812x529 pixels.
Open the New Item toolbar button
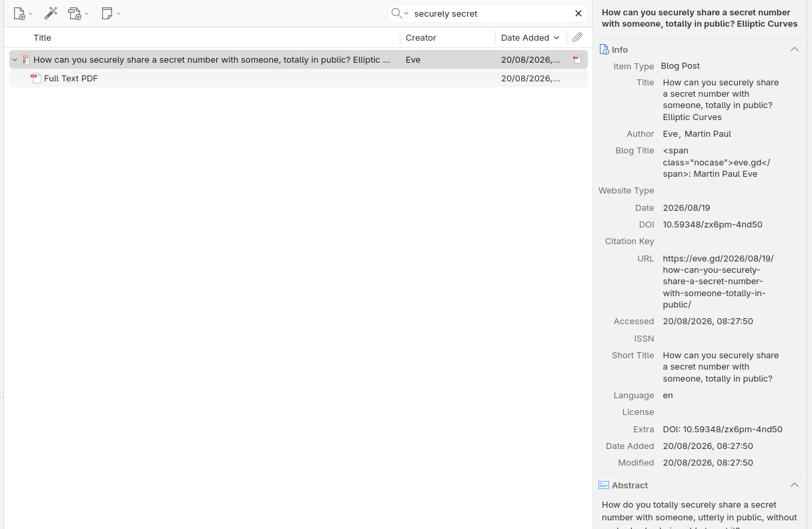tap(23, 13)
